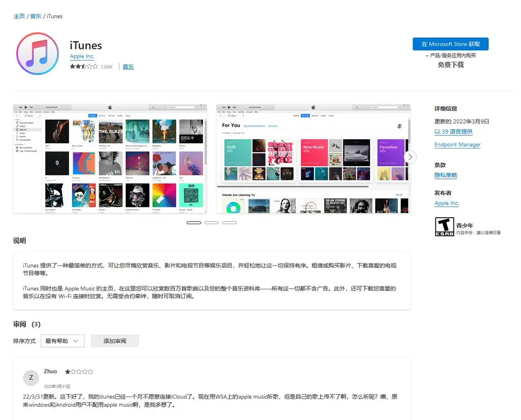Screen dimensions: 521x420
Task: Select the first carousel page indicator
Action: (194, 222)
